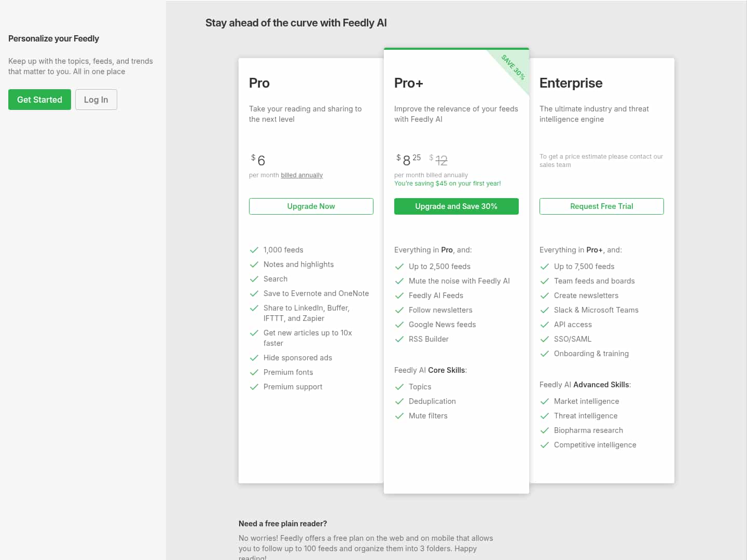Click 'Everything in Pro+, and:' text

point(580,250)
